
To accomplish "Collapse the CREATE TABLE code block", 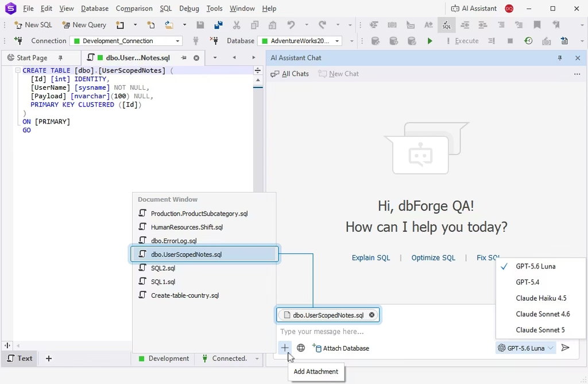I will 18,70.
